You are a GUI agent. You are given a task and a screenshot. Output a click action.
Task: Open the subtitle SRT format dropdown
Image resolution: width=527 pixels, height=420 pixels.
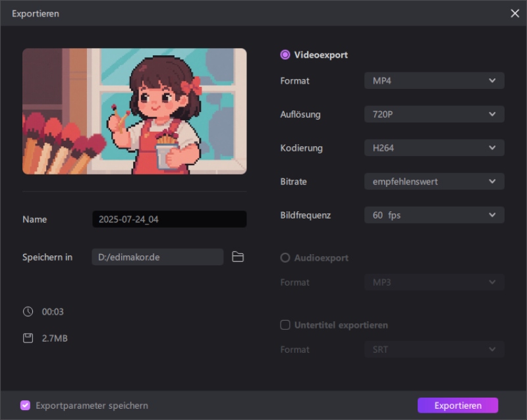click(x=434, y=350)
